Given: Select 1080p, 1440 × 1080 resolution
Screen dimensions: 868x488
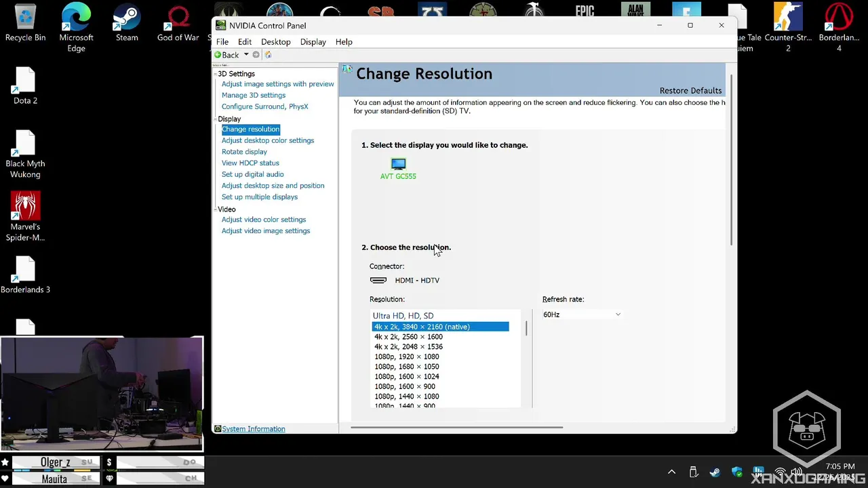Looking at the screenshot, I should coord(407,396).
